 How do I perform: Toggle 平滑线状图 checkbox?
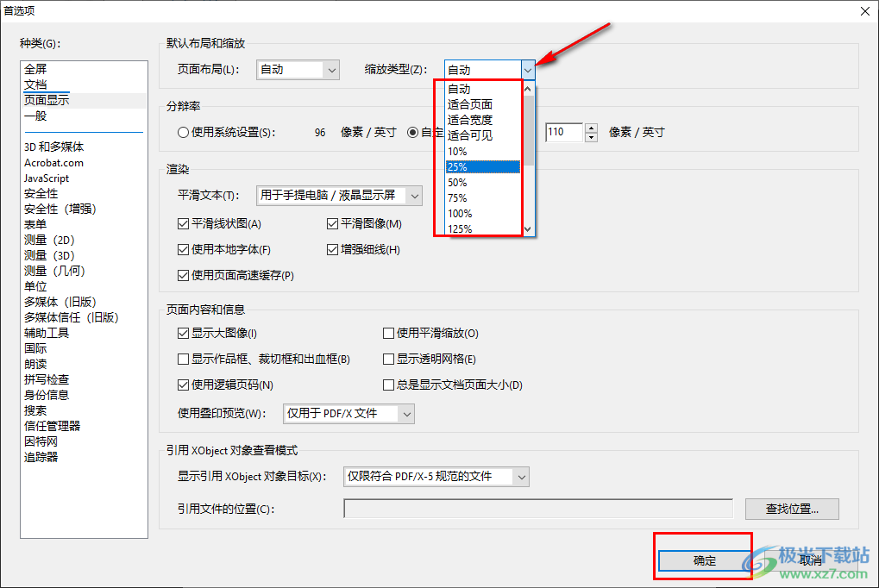point(183,224)
